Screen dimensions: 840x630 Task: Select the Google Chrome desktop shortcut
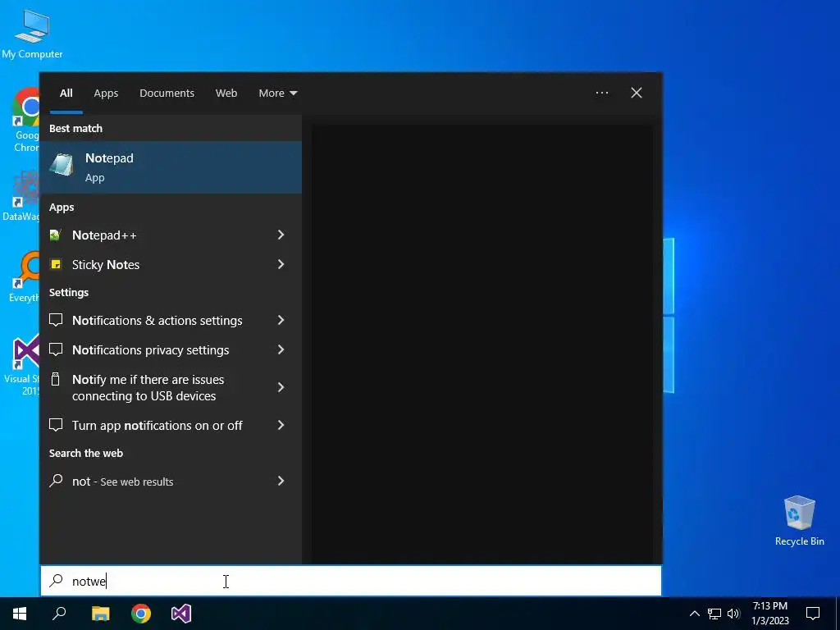[27, 120]
